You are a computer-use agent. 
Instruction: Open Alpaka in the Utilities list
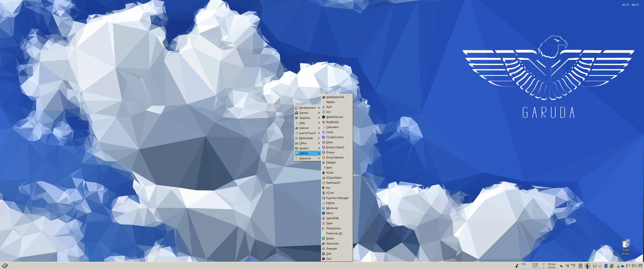tap(337, 102)
